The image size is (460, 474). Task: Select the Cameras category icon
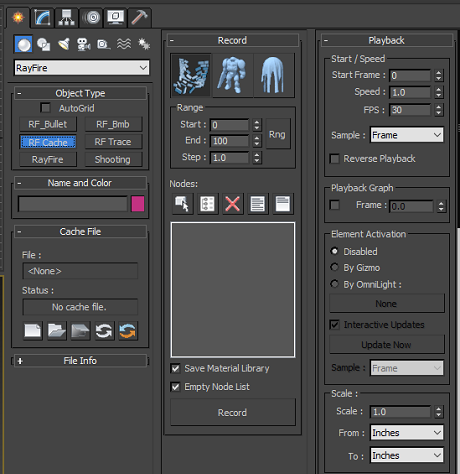[83, 44]
